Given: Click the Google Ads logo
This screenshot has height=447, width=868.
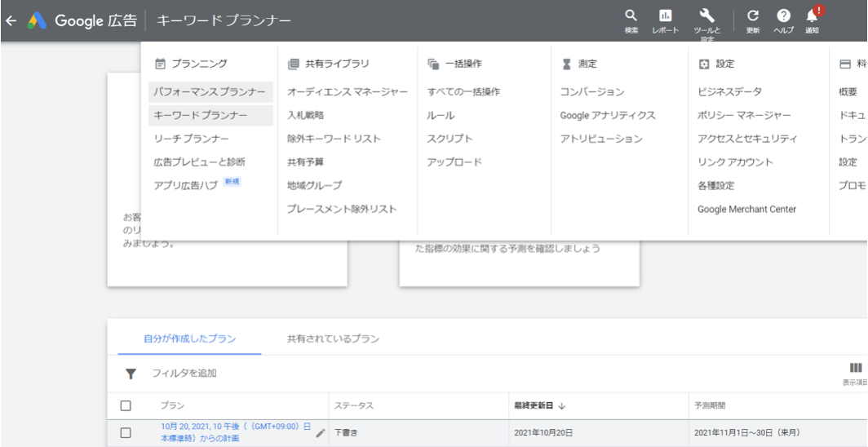Looking at the screenshot, I should 37,21.
